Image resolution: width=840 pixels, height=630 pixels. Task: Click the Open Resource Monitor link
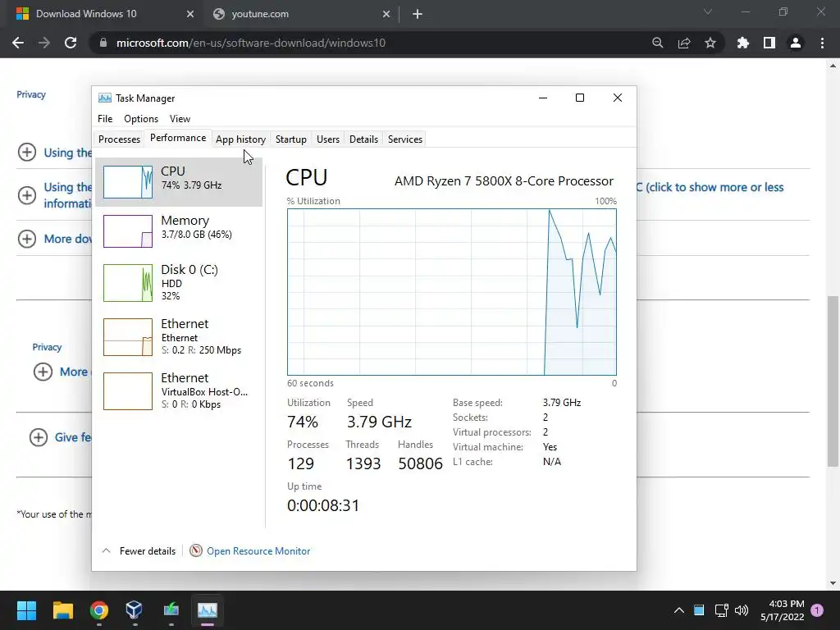pos(258,551)
